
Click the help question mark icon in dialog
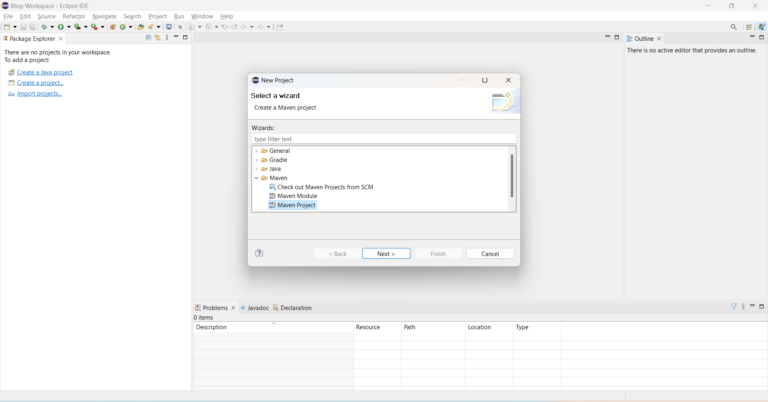tap(259, 254)
